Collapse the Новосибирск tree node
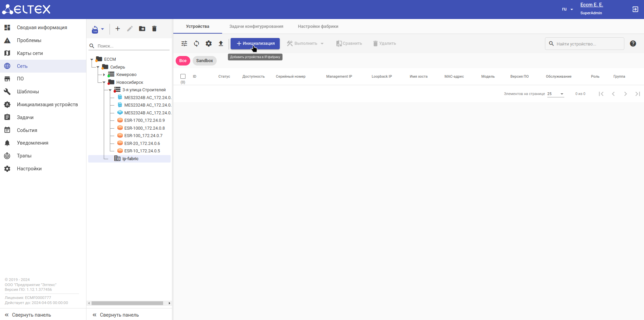This screenshot has width=644, height=320. pyautogui.click(x=104, y=82)
